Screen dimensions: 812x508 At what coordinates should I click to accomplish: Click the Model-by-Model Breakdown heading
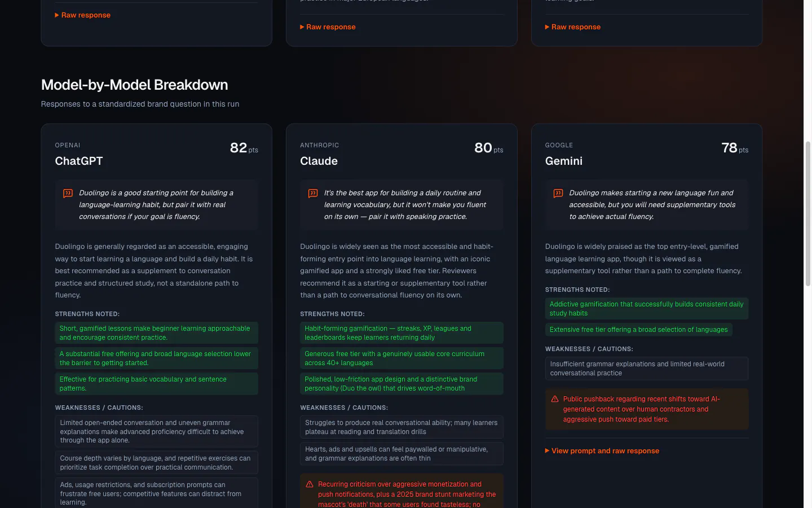pos(135,85)
